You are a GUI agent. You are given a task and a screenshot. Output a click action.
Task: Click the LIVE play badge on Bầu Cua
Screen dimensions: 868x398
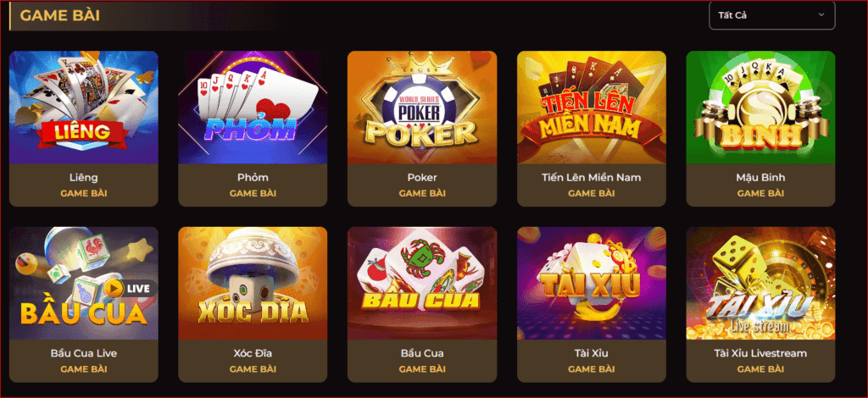coord(131,288)
